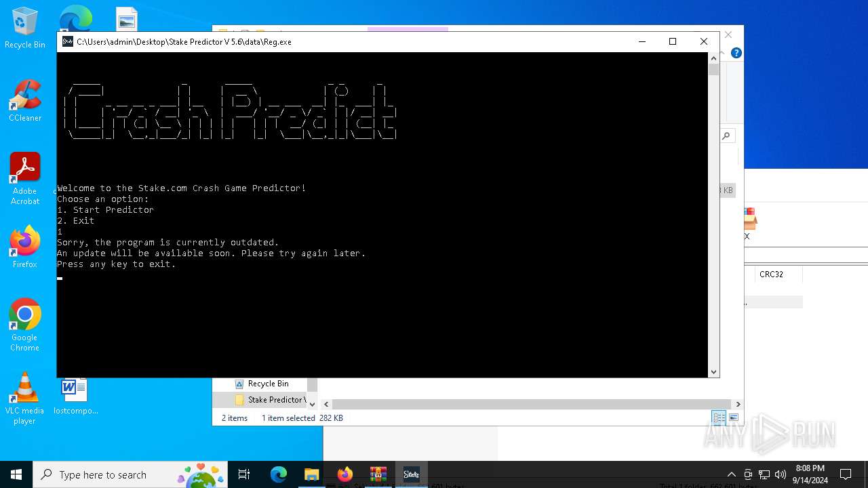Open the clock showing 8:08 PM
868x488 pixels.
810,474
